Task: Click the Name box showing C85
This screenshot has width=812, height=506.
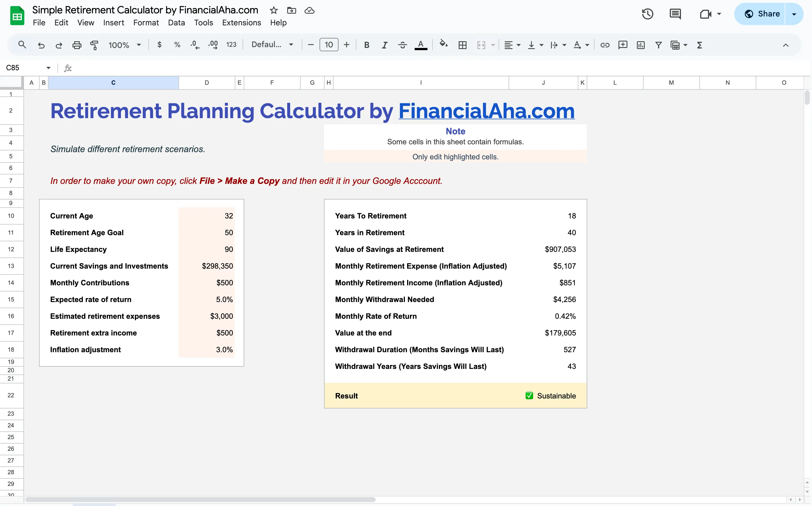Action: (24, 68)
